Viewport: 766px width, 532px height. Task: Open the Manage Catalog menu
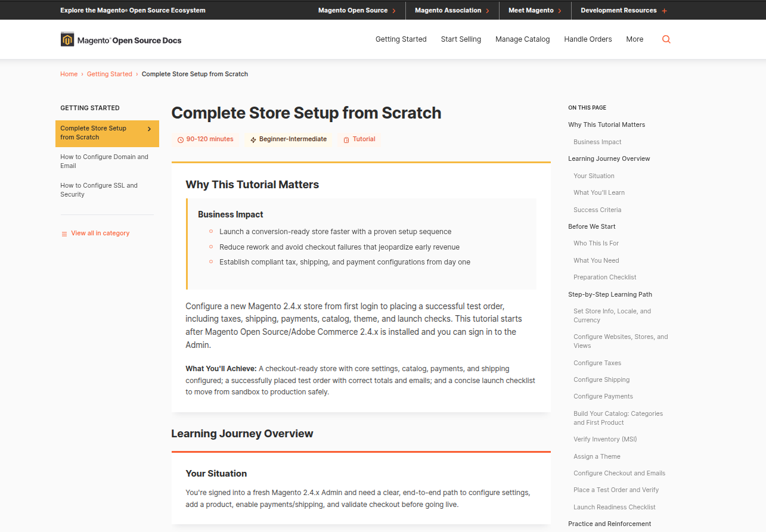[x=522, y=39]
